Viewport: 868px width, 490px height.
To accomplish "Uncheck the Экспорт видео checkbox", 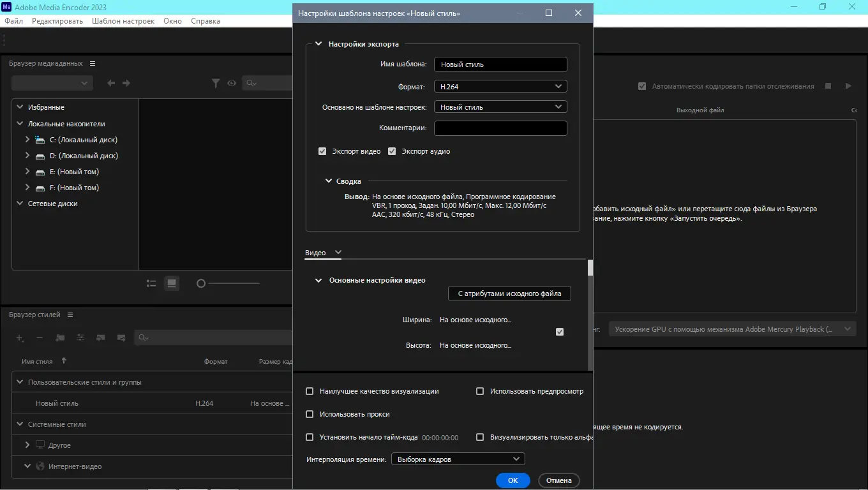I will (322, 151).
